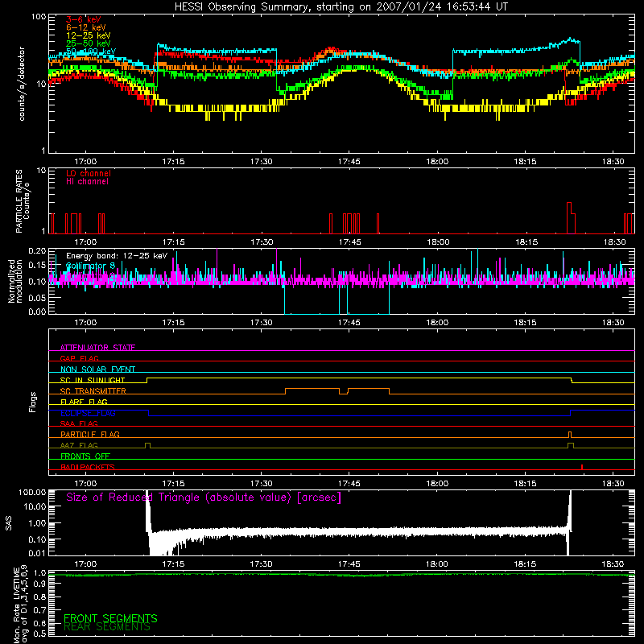Viewport: 644px width, 644px height.
Task: Click the cyan 50-100 keV legend entry
Action: coord(91,52)
